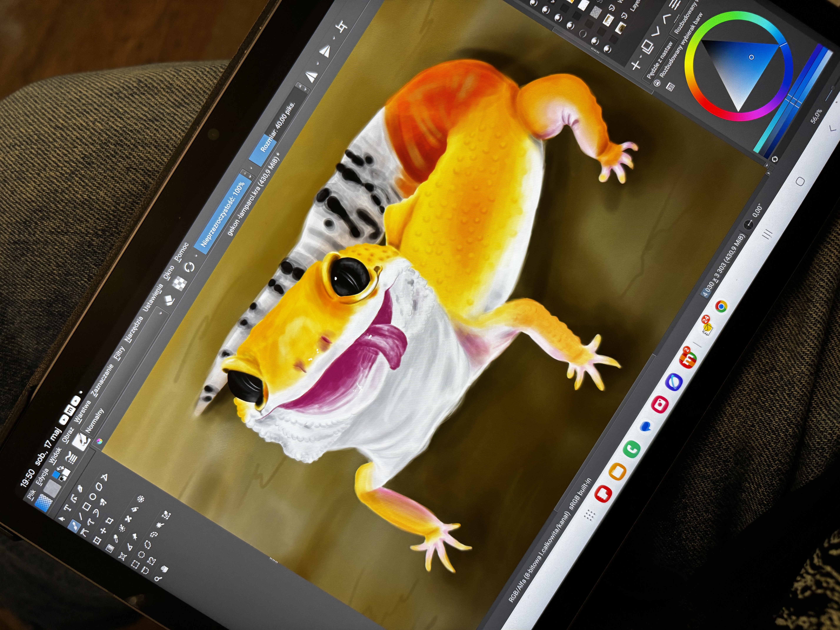Viewport: 840px width, 630px height.
Task: Select the Color Sampler eyedropper tool
Action: click(x=116, y=539)
